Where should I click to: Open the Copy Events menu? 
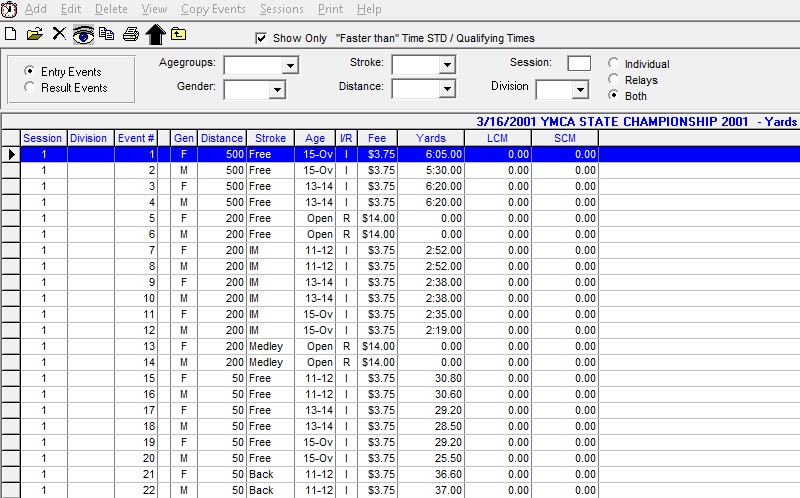213,9
